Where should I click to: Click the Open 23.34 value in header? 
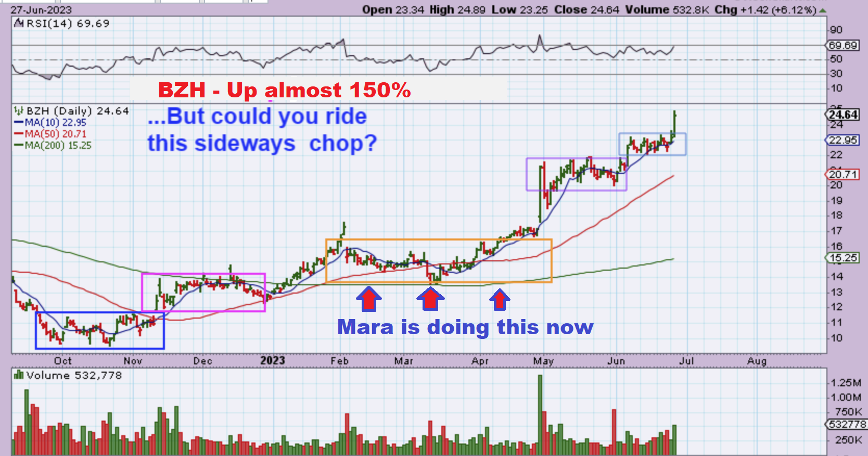[393, 9]
